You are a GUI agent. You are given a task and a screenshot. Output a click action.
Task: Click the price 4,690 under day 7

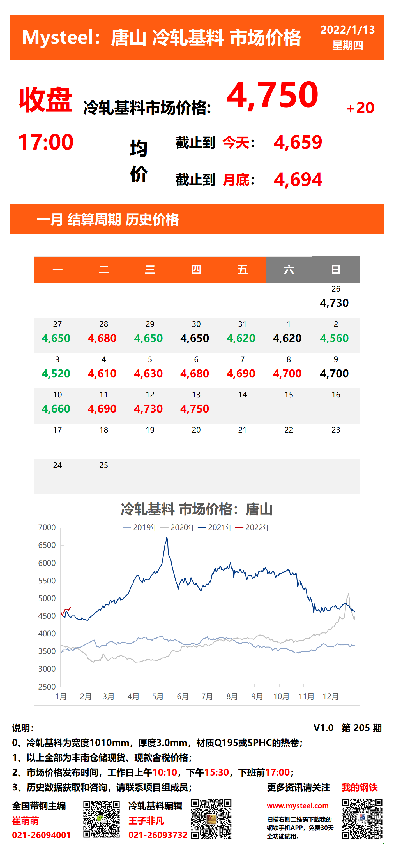click(x=241, y=373)
